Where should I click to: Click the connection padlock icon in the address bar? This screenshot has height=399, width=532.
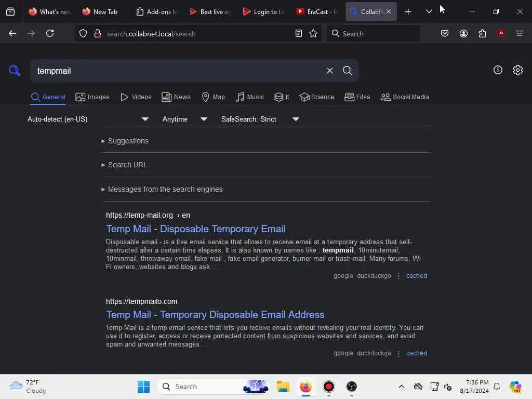pyautogui.click(x=98, y=34)
